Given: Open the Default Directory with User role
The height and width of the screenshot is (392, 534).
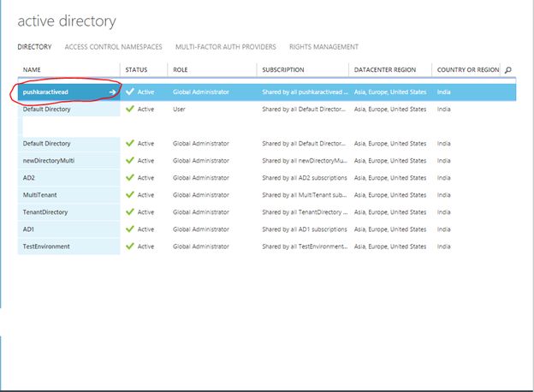Looking at the screenshot, I should (47, 110).
